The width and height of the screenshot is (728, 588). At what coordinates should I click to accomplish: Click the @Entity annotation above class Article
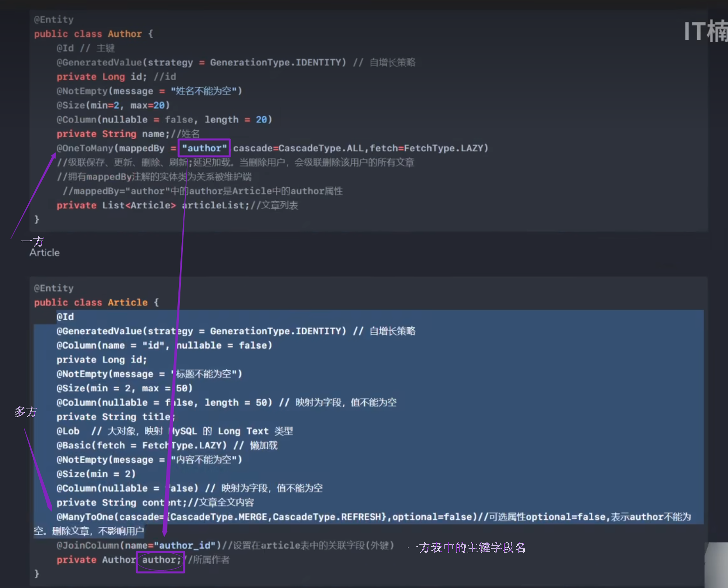54,288
